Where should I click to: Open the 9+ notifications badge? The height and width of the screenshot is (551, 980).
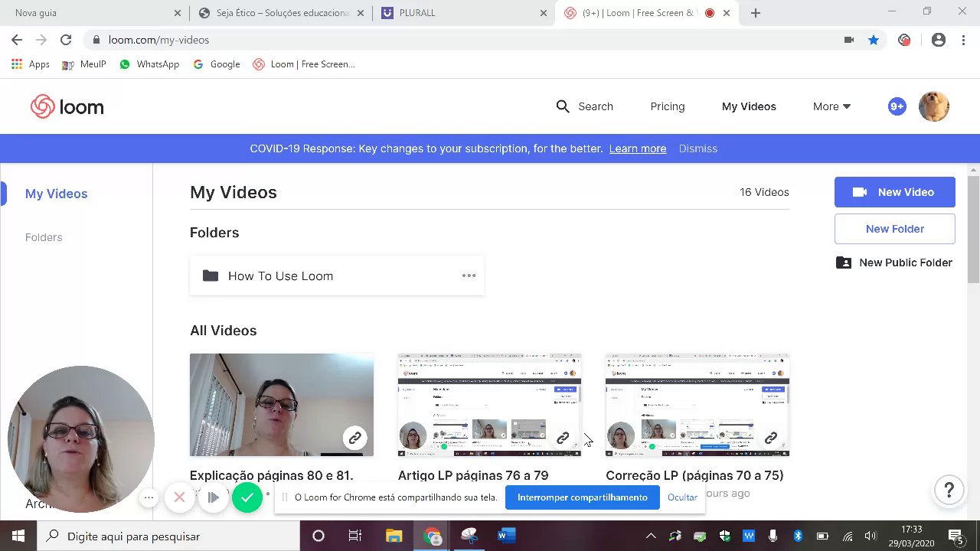pos(897,106)
